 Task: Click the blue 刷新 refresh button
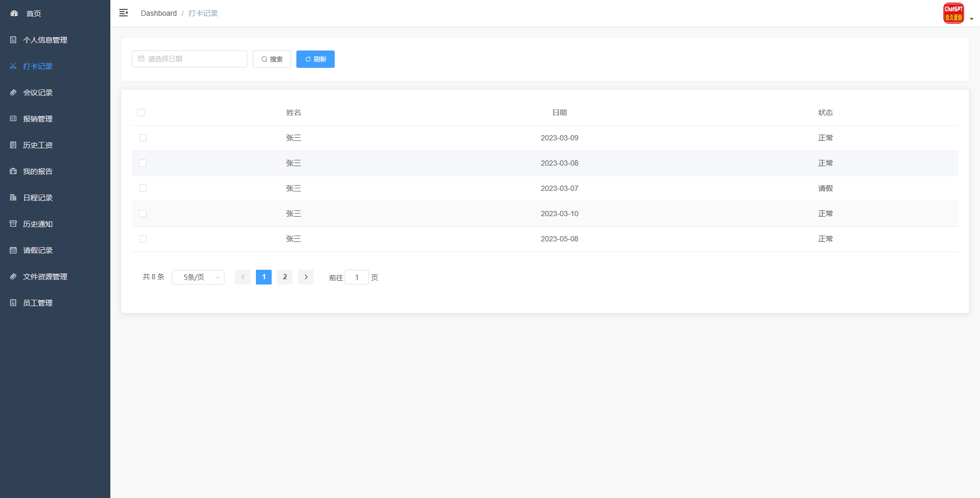click(315, 59)
